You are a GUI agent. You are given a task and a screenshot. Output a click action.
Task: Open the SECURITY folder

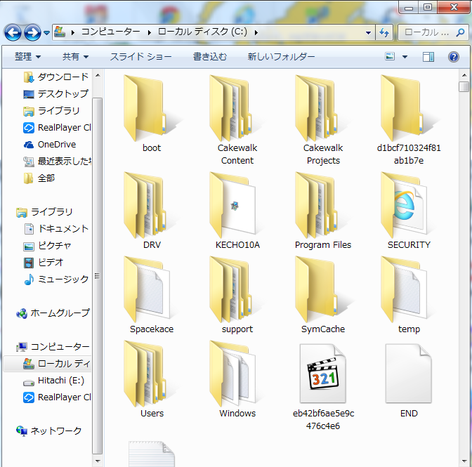(409, 210)
